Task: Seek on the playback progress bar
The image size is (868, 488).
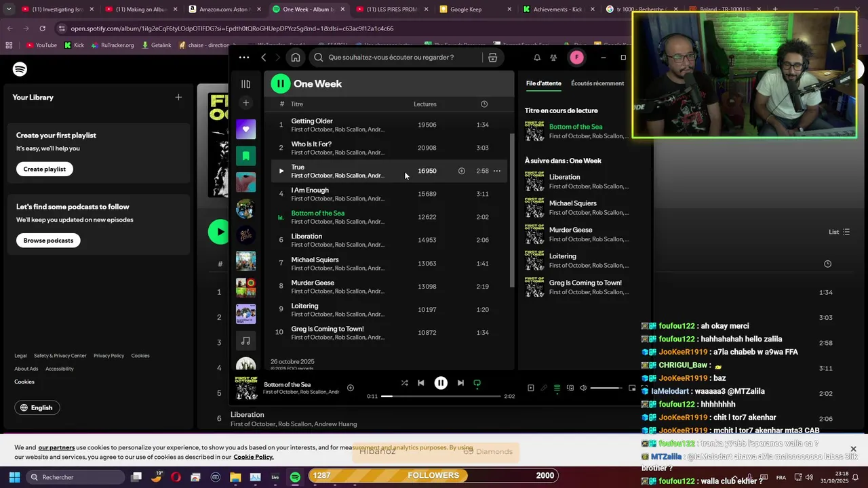Action: pyautogui.click(x=441, y=396)
